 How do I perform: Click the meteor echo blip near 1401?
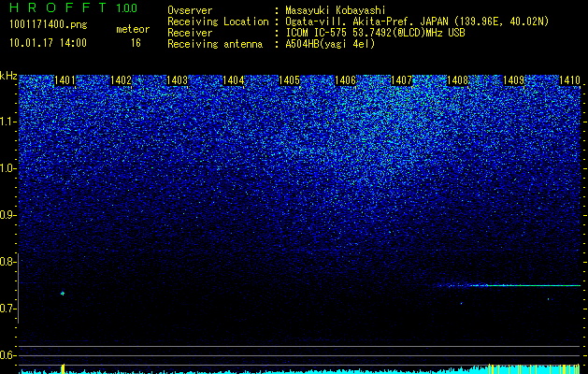tap(63, 294)
